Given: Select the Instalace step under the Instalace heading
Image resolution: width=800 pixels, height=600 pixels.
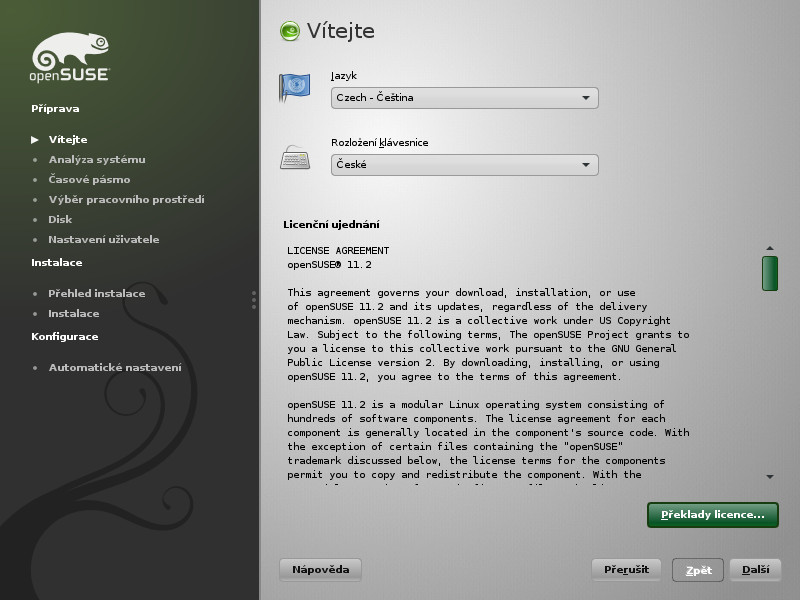Looking at the screenshot, I should (x=74, y=313).
